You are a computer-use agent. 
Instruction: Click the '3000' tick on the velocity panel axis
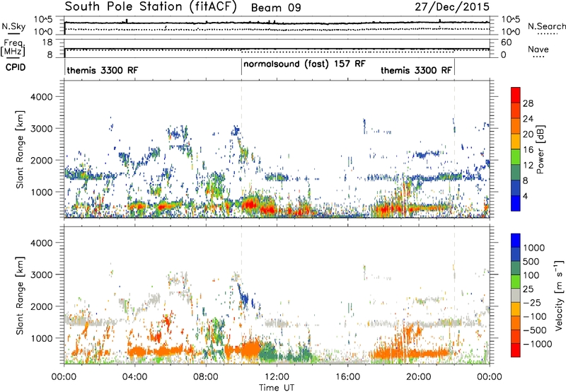(41, 275)
